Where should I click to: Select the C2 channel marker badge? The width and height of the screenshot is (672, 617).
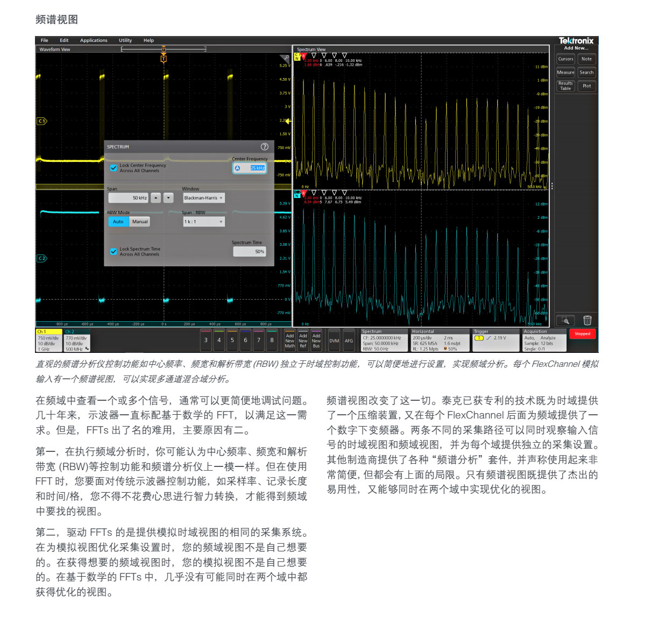pyautogui.click(x=41, y=259)
